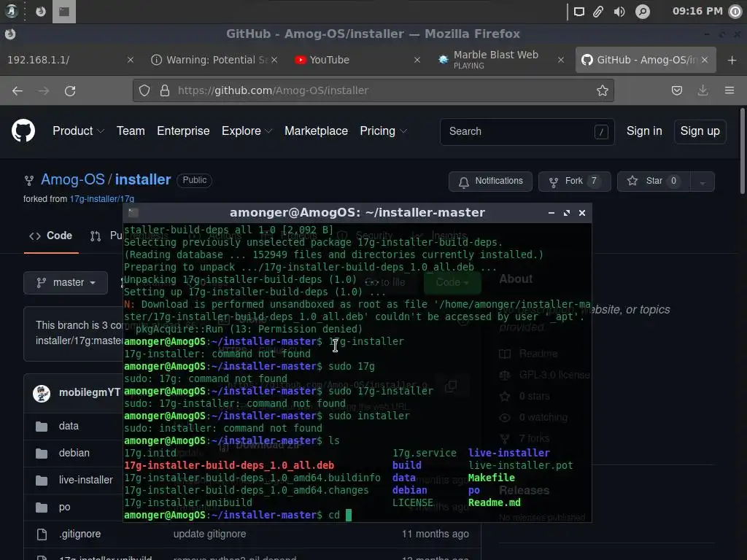Open the debian folder
The width and height of the screenshot is (747, 560).
(x=74, y=453)
